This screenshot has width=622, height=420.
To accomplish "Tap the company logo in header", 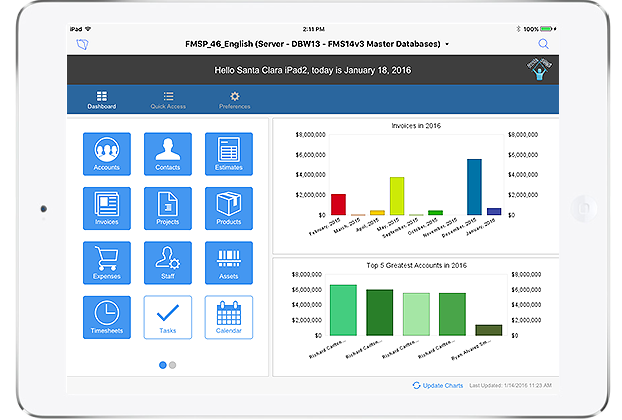I will click(x=539, y=69).
